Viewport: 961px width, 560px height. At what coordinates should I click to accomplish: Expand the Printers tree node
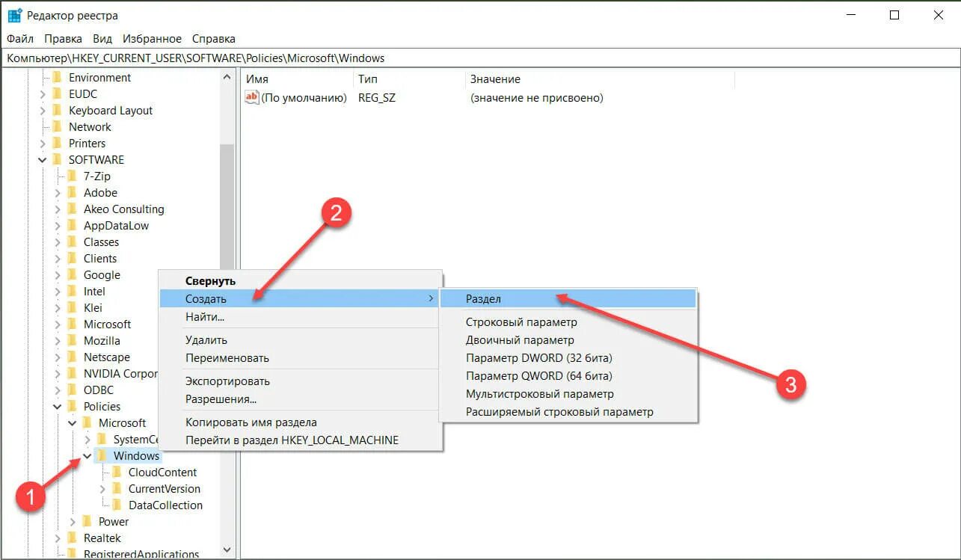tap(43, 144)
